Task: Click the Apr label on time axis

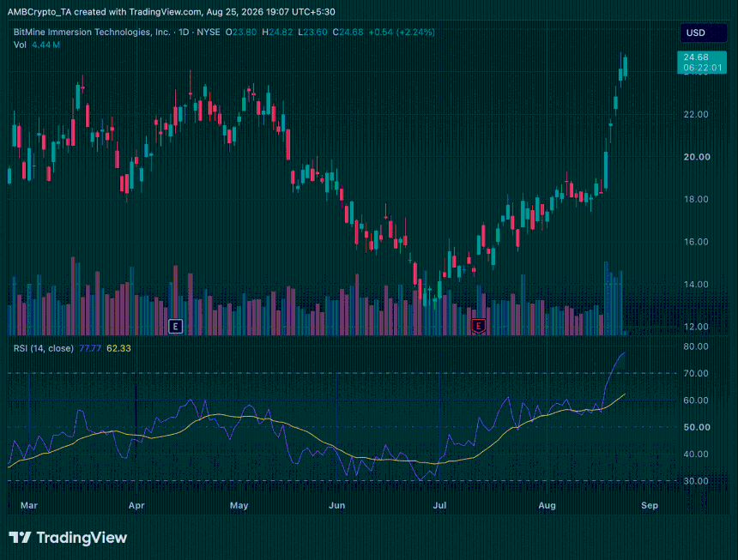Action: 136,505
